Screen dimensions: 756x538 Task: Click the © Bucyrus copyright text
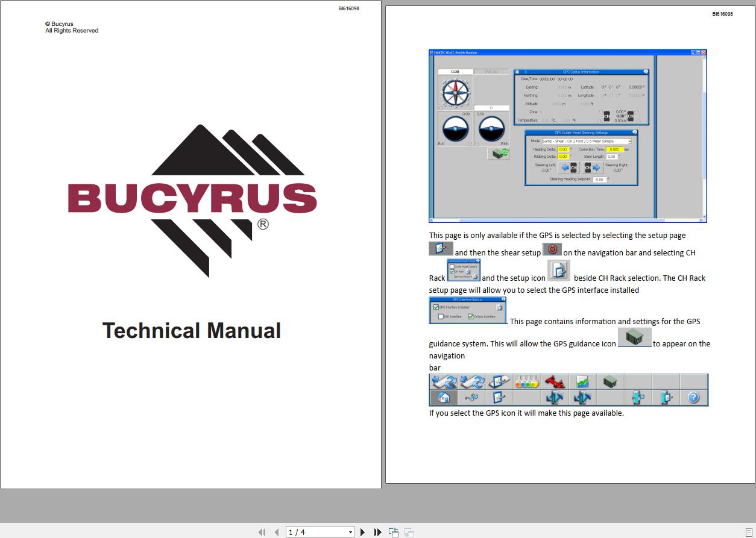coord(59,24)
